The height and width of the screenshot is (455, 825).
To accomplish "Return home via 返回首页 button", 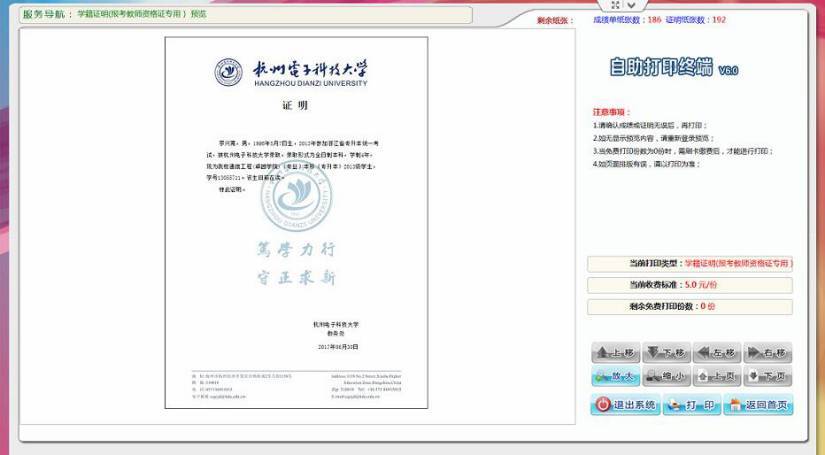I will click(x=758, y=405).
